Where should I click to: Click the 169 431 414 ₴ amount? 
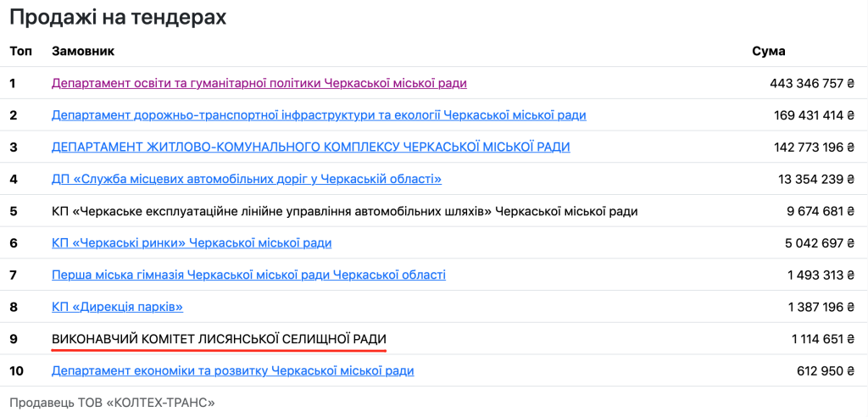pos(815,116)
